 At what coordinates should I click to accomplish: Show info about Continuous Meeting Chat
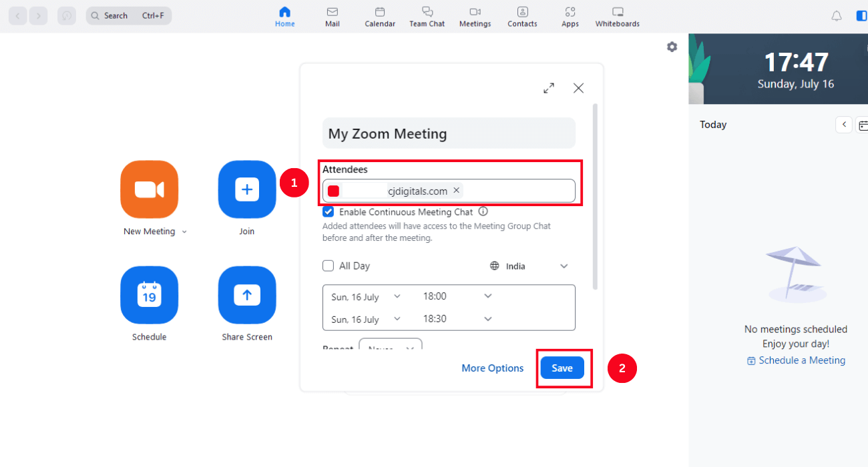483,212
